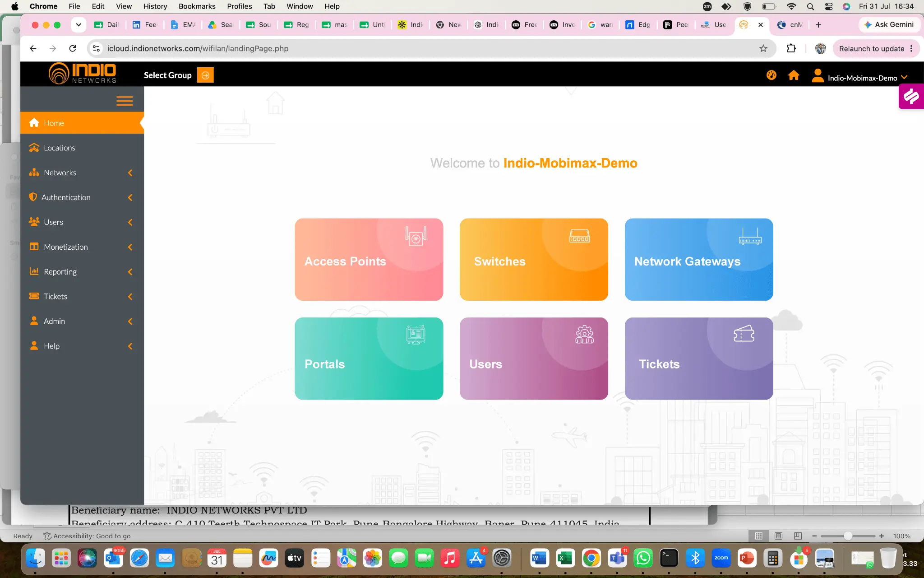Image resolution: width=924 pixels, height=578 pixels.
Task: Click the Networks icon in the sidebar
Action: [34, 172]
